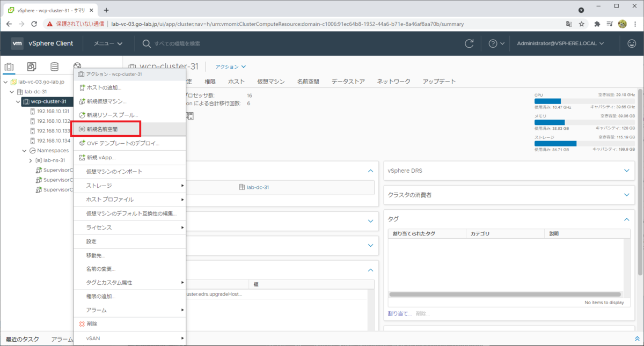This screenshot has width=644, height=346.
Task: Click browser back arrow
Action: click(9, 24)
